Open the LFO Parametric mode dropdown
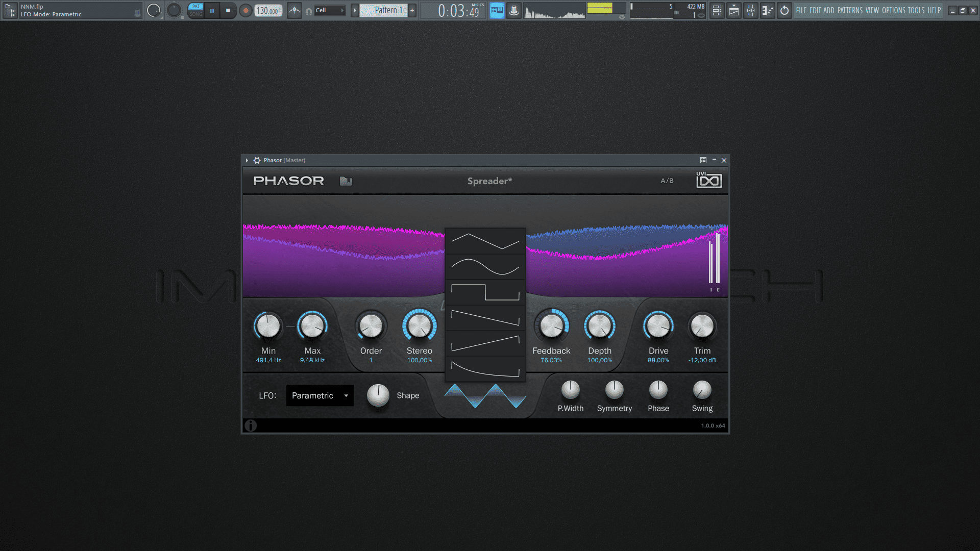The image size is (980, 551). 320,395
